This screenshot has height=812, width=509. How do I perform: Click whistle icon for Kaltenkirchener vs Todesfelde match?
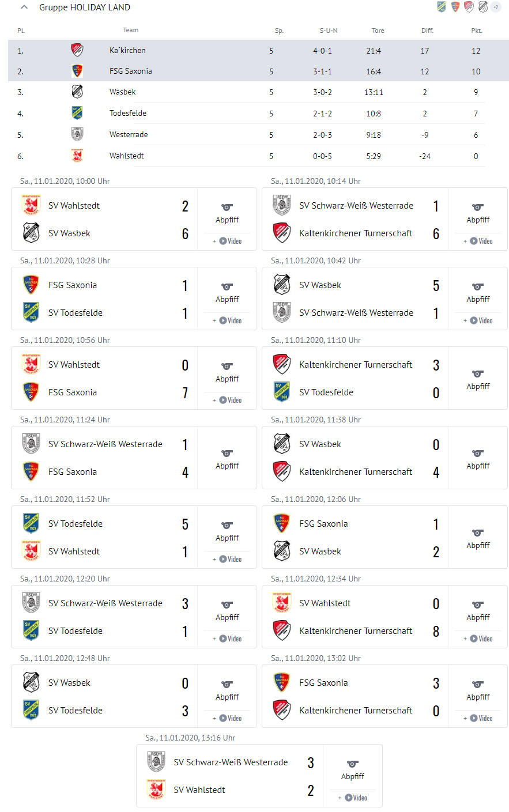pos(478,373)
